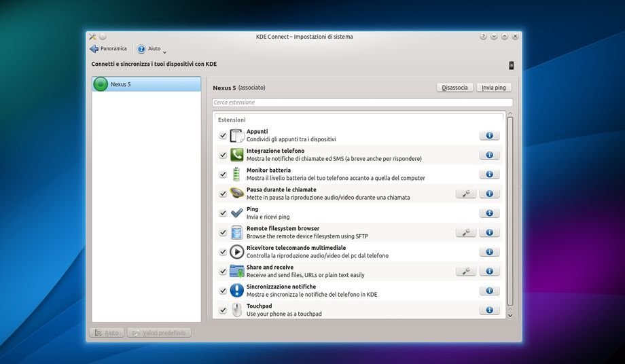Click the small phone icon at top right
625x364 pixels.
pyautogui.click(x=511, y=65)
